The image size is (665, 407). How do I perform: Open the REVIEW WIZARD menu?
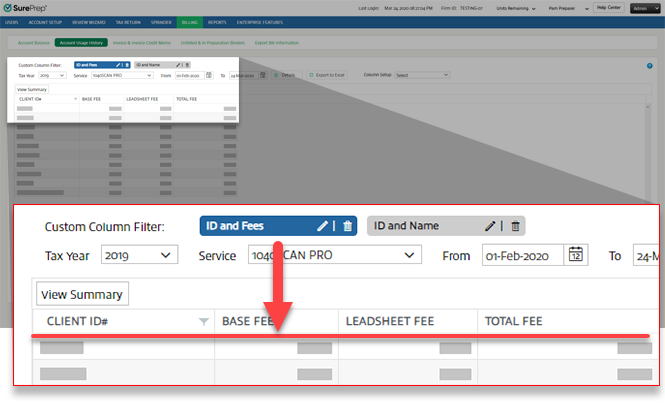point(89,22)
